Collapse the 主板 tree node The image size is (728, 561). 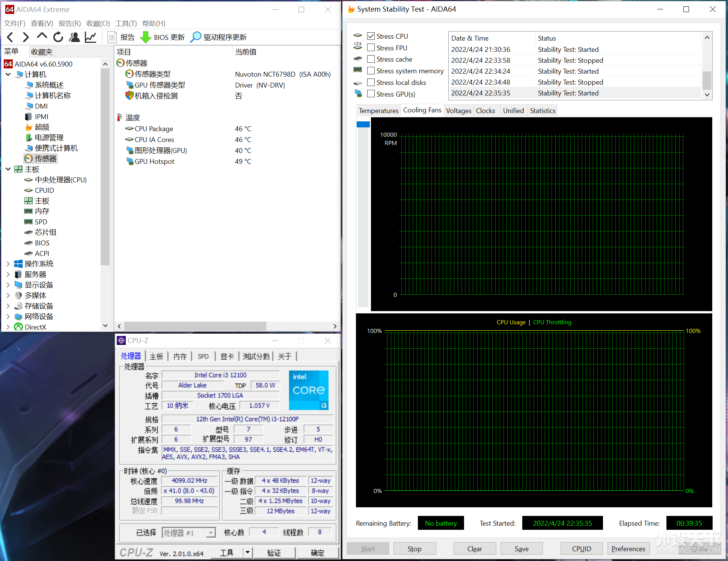click(x=8, y=169)
